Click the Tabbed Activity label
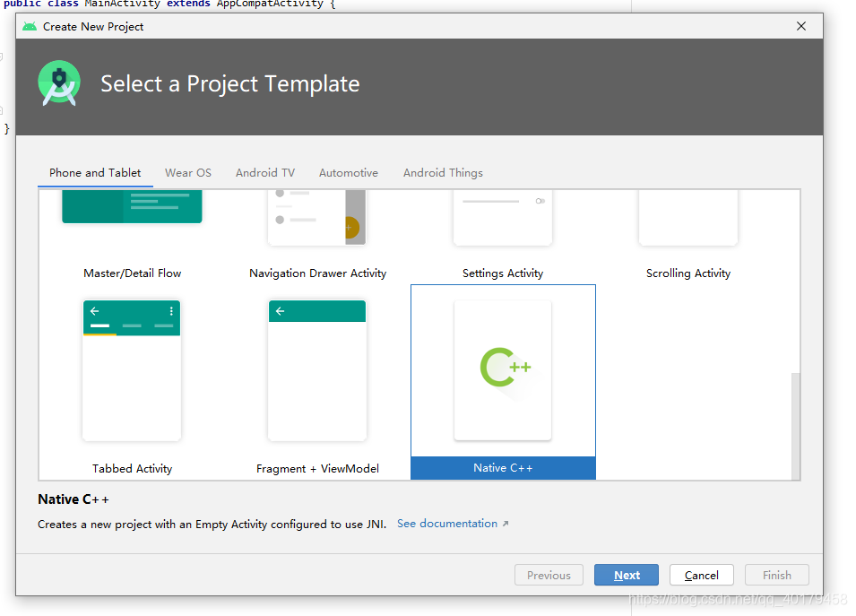This screenshot has width=856, height=616. (x=132, y=469)
